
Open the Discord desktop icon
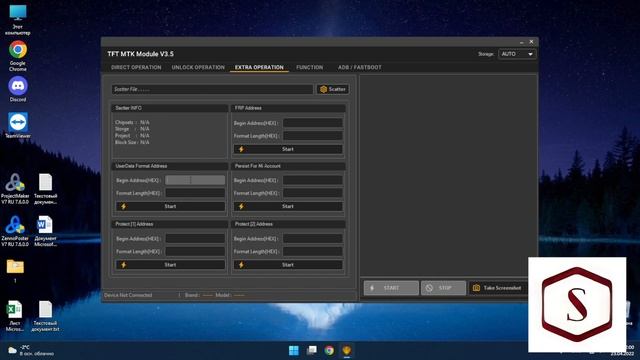pyautogui.click(x=18, y=89)
